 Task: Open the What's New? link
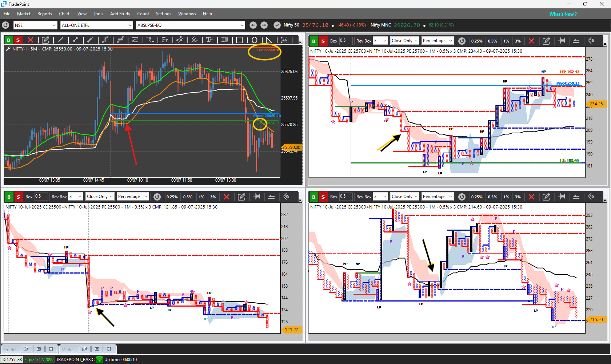point(563,14)
